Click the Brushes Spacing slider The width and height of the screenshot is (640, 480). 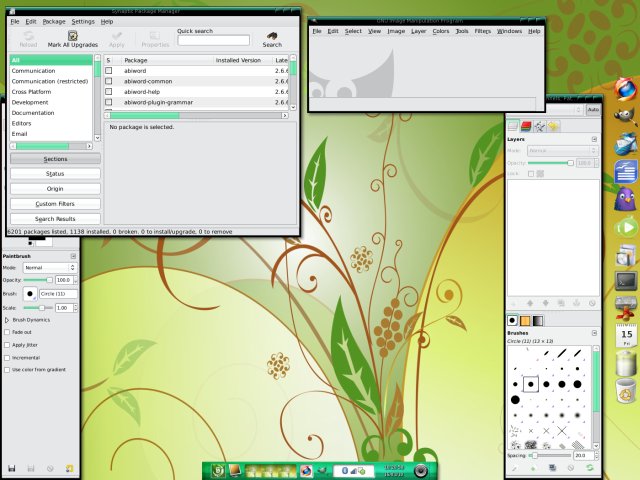coord(550,455)
